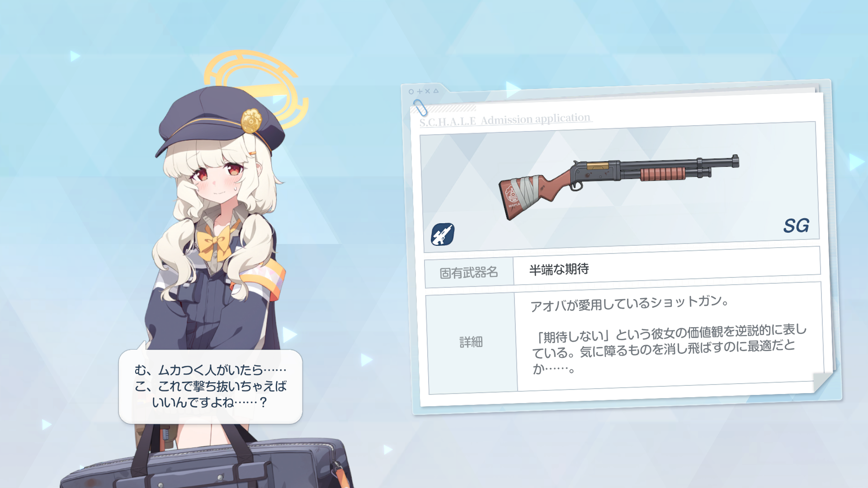Click the shotgun weapon type icon
The width and height of the screenshot is (868, 488).
[x=442, y=234]
